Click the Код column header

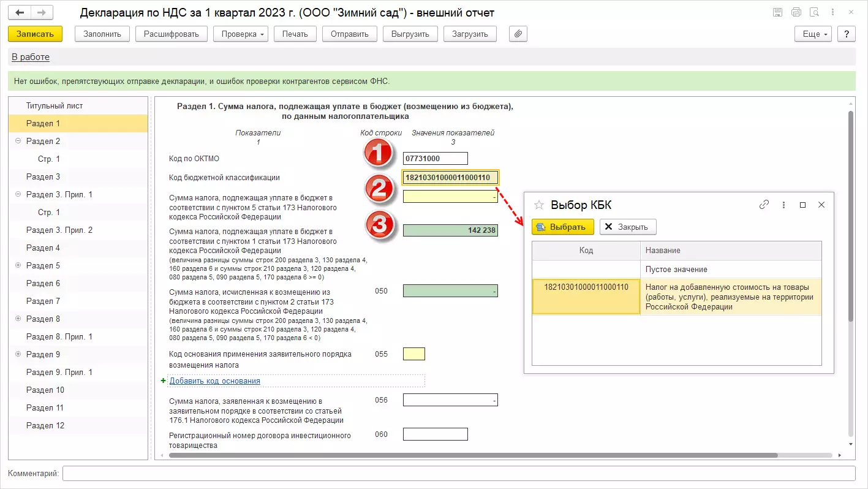(x=586, y=251)
